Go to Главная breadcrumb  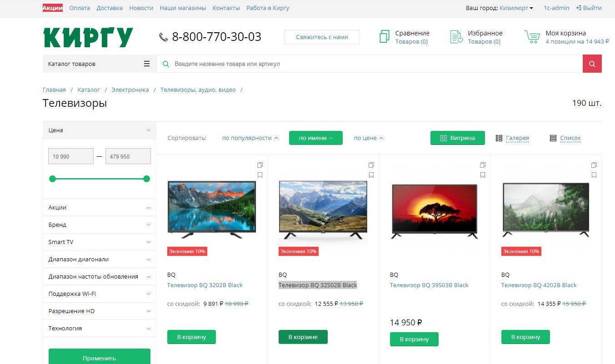[x=54, y=90]
